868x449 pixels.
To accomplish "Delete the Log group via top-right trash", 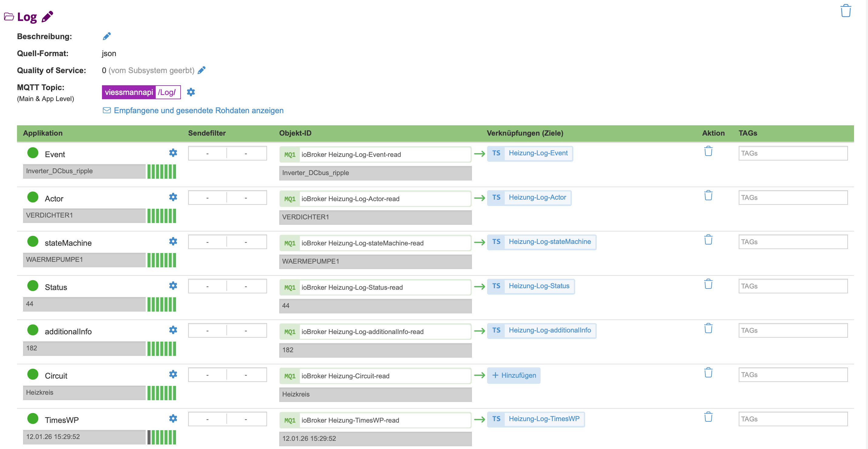I will [x=845, y=11].
